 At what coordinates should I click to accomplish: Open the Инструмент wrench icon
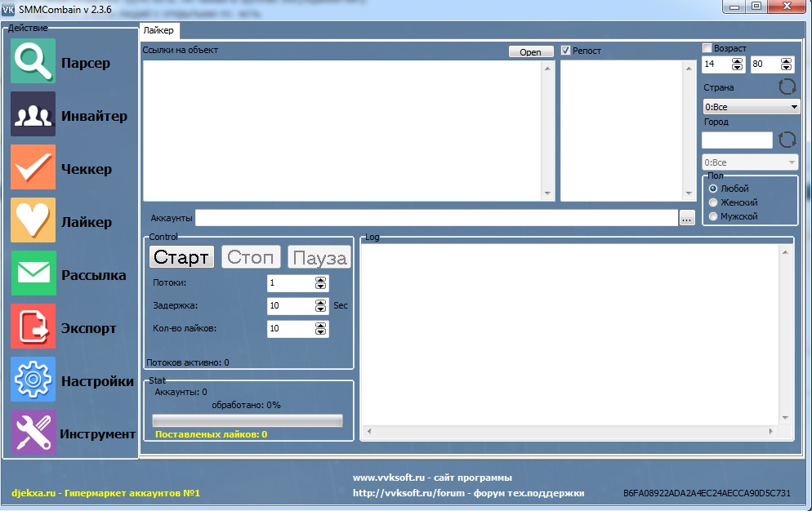coord(33,433)
